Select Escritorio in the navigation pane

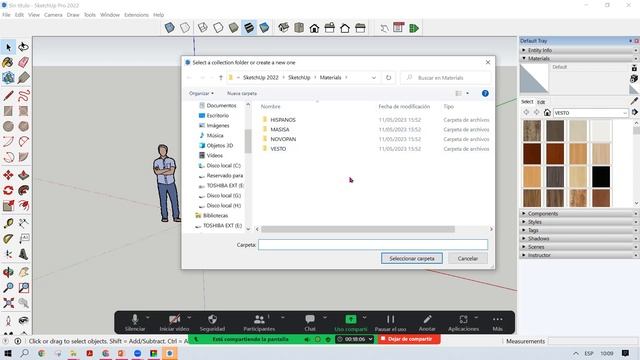(218, 116)
